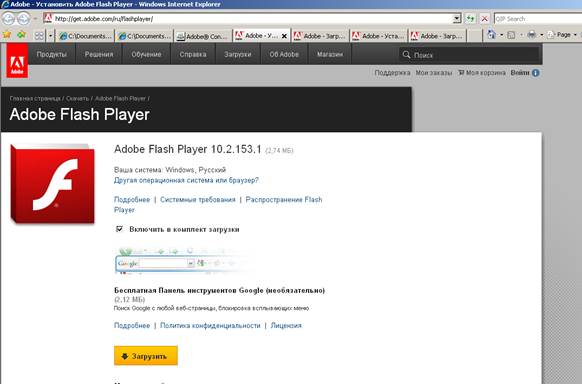Image resolution: width=582 pixels, height=384 pixels.
Task: Open the Мои заказы link
Action: (434, 73)
